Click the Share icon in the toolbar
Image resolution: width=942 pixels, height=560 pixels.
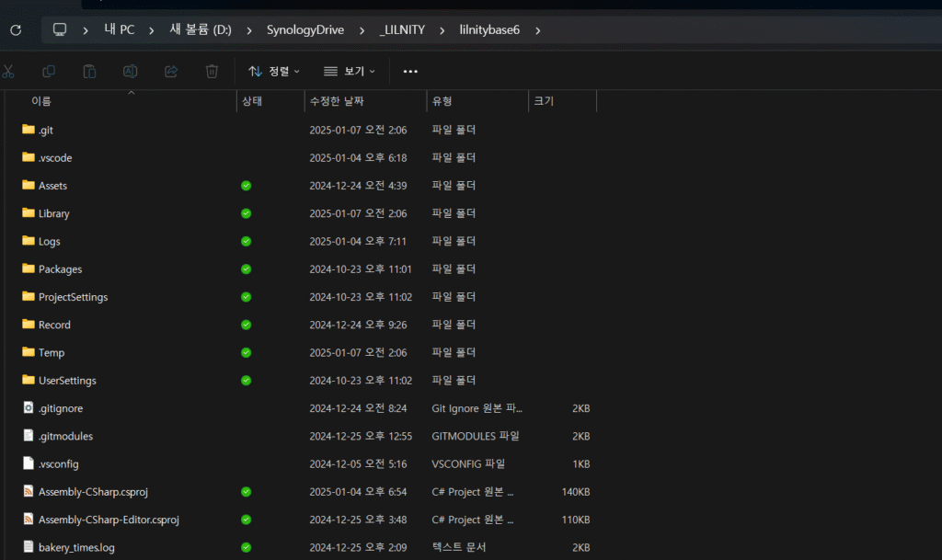click(171, 71)
